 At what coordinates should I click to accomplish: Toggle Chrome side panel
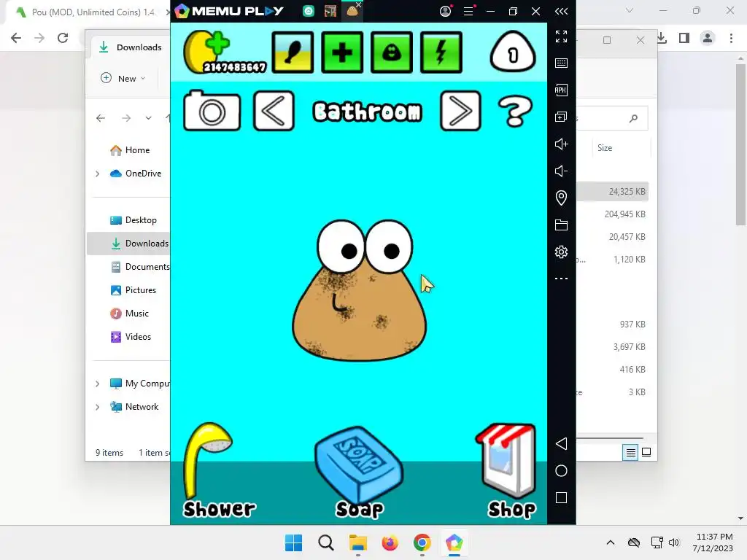coord(684,38)
